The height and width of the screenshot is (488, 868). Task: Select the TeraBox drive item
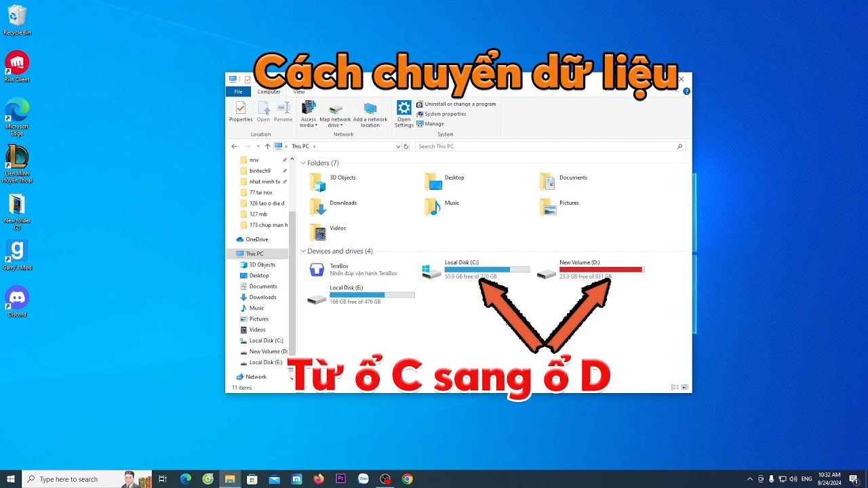pos(353,270)
